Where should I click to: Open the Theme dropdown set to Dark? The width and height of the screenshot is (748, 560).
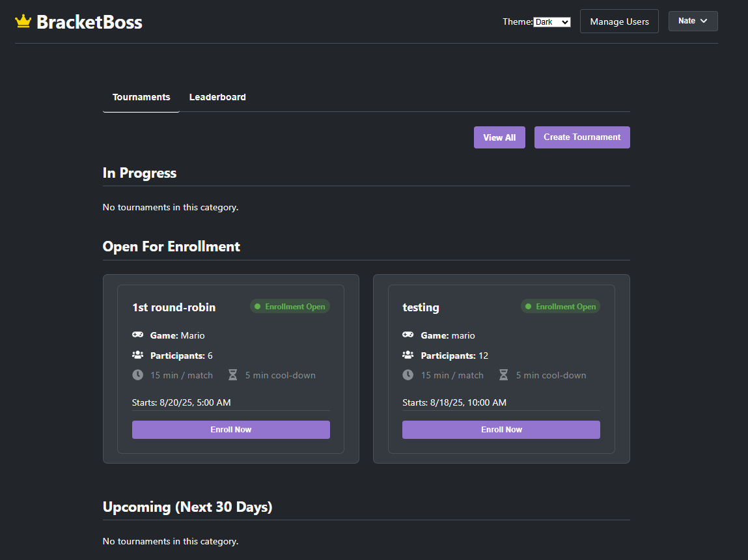point(552,22)
